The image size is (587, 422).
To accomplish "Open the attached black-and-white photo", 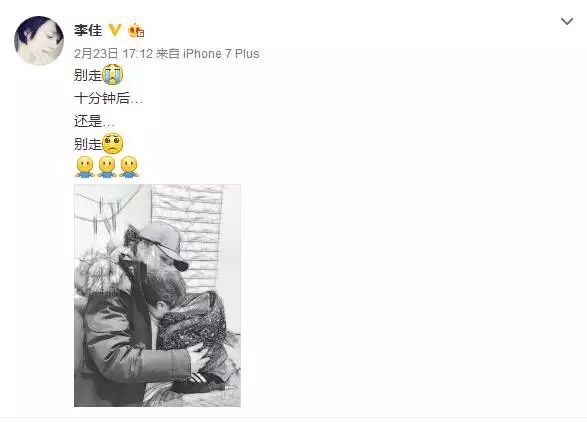I will pyautogui.click(x=157, y=295).
